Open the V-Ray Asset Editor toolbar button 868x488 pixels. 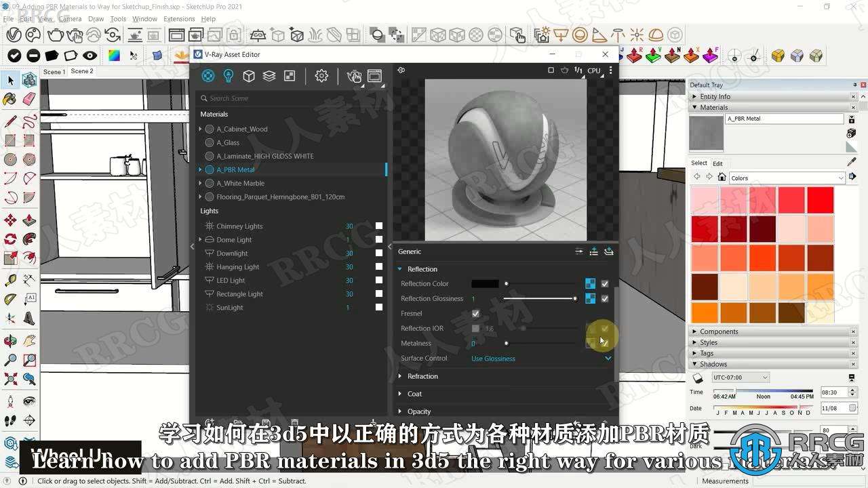click(x=12, y=35)
